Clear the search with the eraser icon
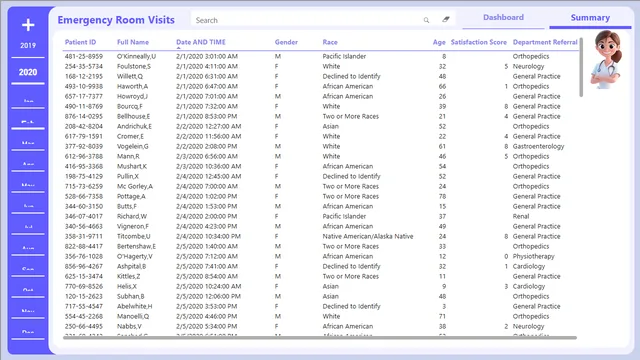The width and height of the screenshot is (640, 360). coord(446,19)
